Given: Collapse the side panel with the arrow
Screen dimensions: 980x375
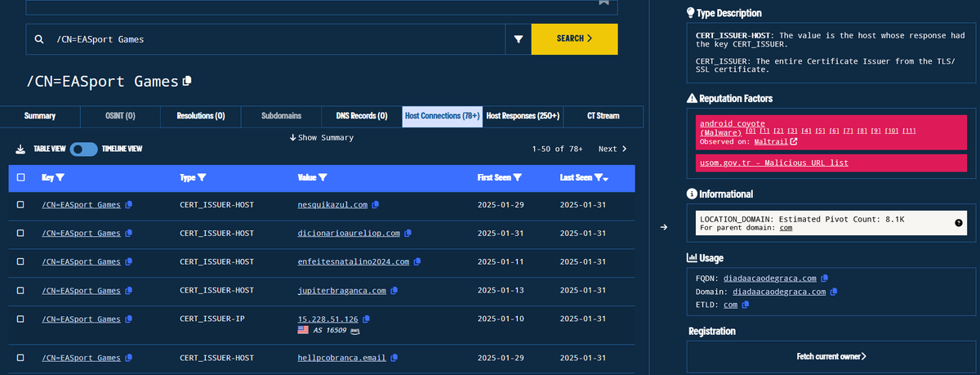Looking at the screenshot, I should 665,227.
